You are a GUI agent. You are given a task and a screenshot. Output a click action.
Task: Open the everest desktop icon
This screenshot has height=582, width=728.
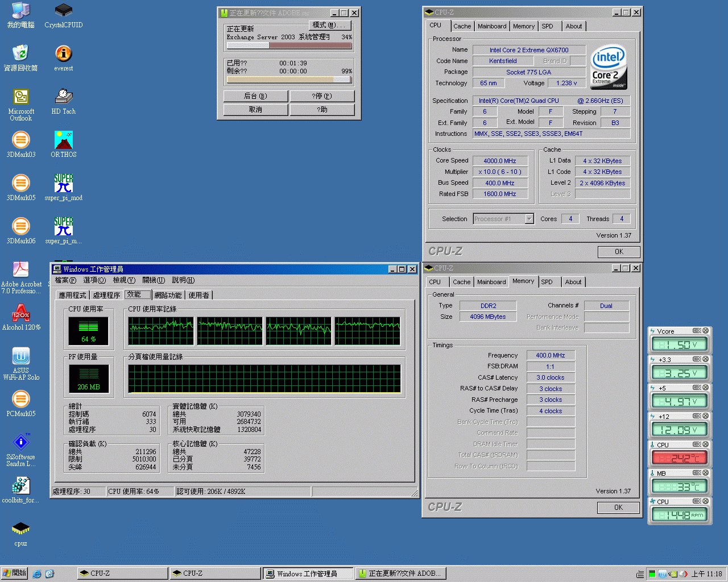pos(63,59)
